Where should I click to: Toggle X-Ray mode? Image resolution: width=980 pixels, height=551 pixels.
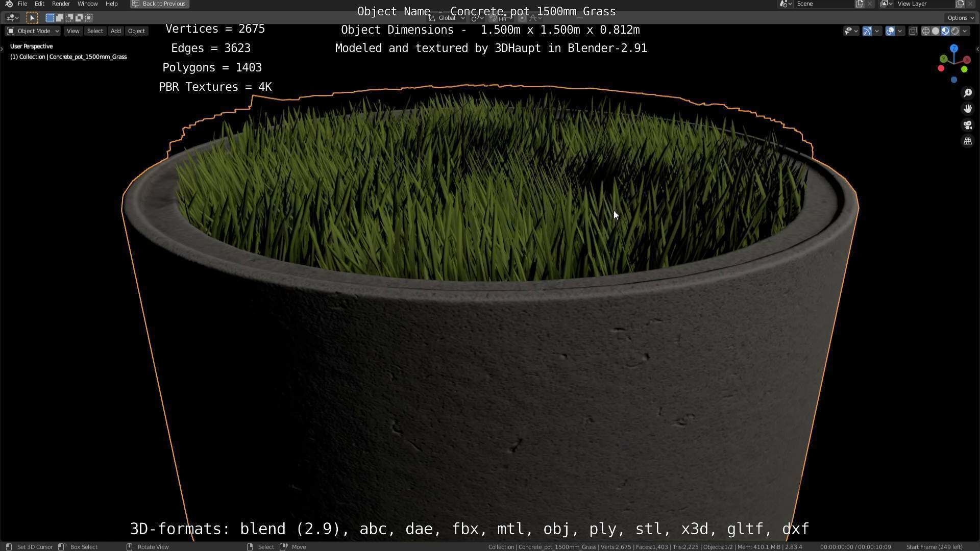[x=913, y=31]
